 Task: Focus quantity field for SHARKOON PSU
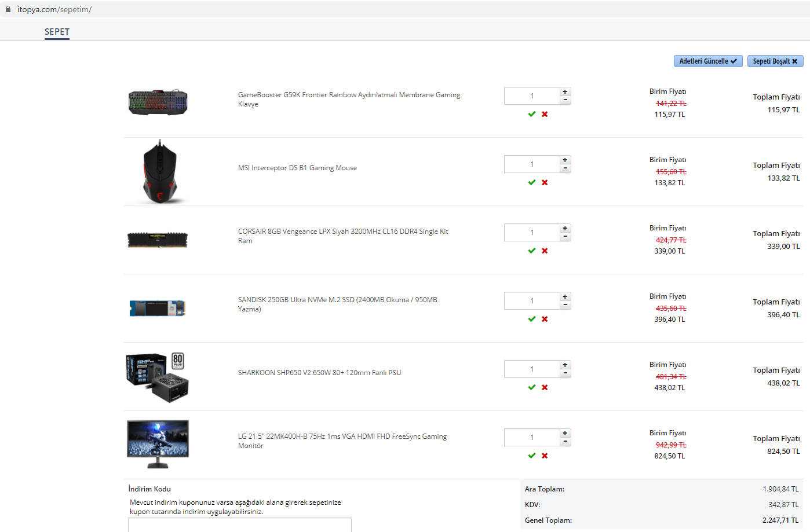[532, 369]
